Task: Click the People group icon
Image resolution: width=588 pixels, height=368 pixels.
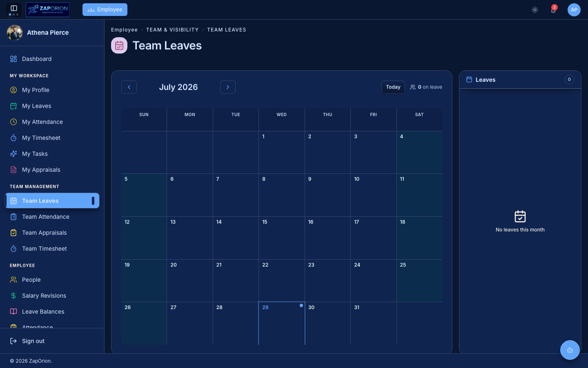Action: (x=13, y=280)
